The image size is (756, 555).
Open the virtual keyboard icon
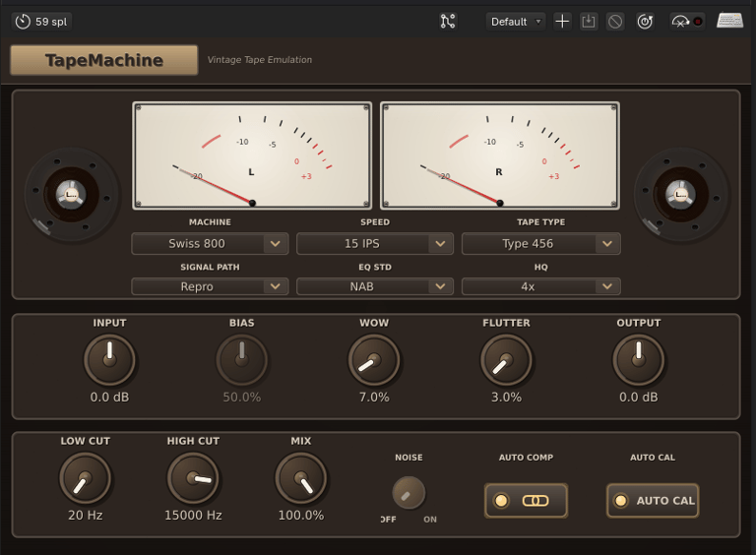pyautogui.click(x=729, y=22)
